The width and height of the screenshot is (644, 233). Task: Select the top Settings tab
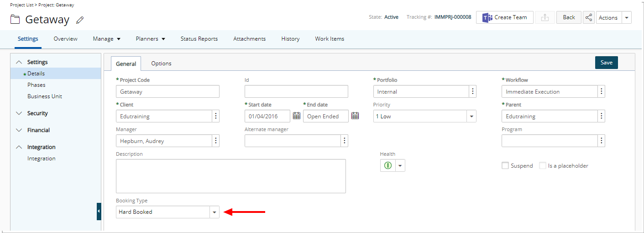click(28, 39)
